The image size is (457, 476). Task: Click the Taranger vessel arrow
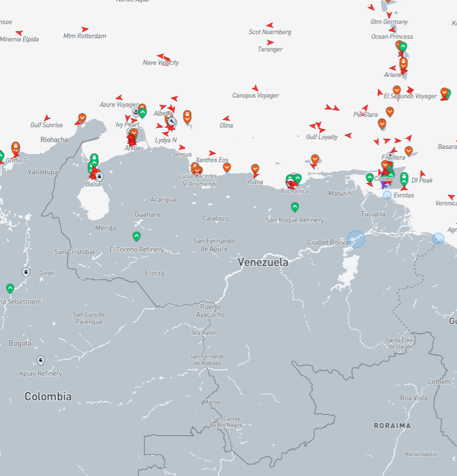pos(270,42)
